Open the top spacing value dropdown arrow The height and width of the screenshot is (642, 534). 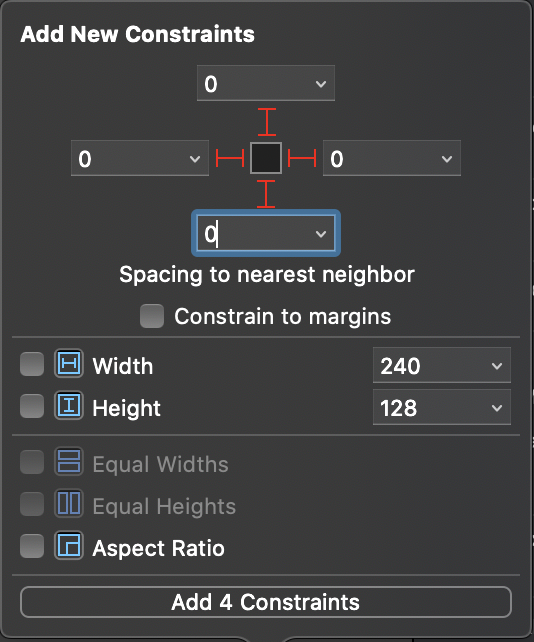tap(321, 84)
